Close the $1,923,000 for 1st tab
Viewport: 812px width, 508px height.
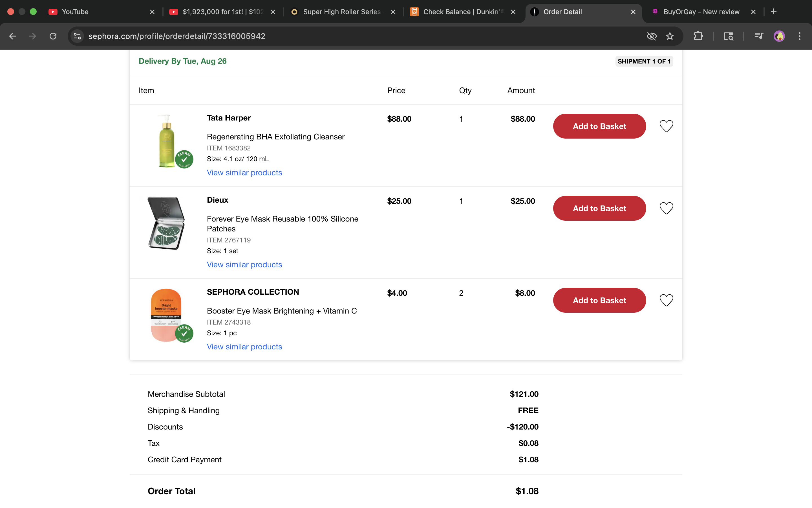(273, 12)
